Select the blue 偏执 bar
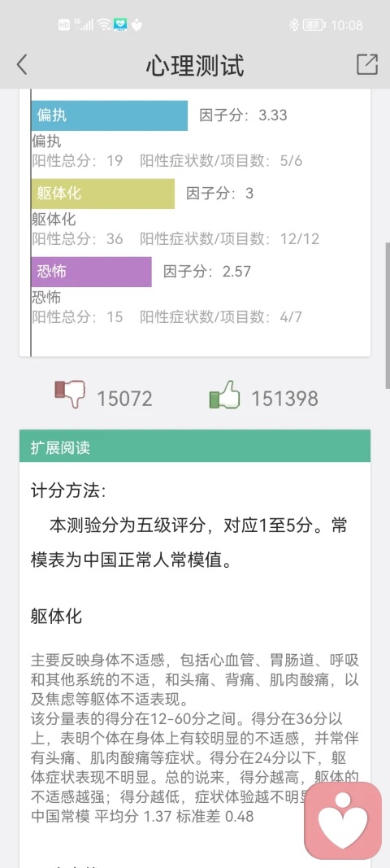This screenshot has height=868, width=390. click(x=110, y=116)
